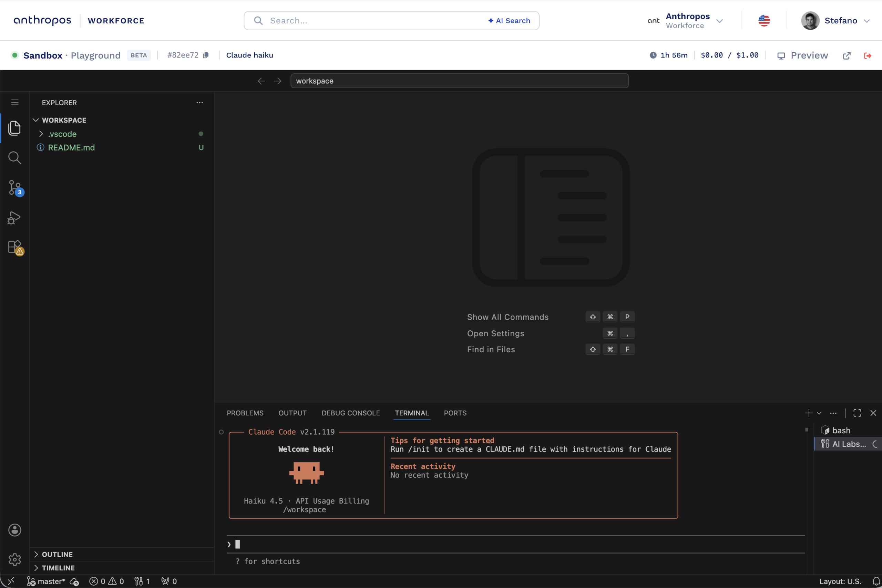Click the workspace command center box
This screenshot has height=588, width=882.
pyautogui.click(x=459, y=81)
